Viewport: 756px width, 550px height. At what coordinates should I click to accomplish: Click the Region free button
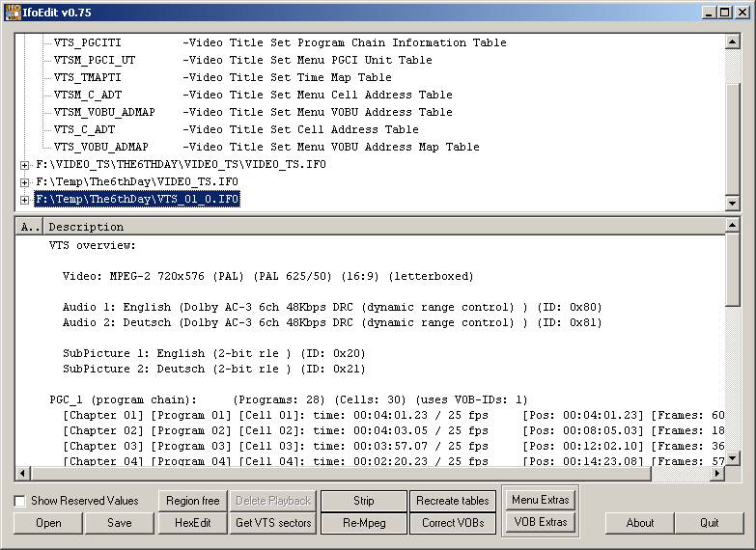[x=193, y=501]
